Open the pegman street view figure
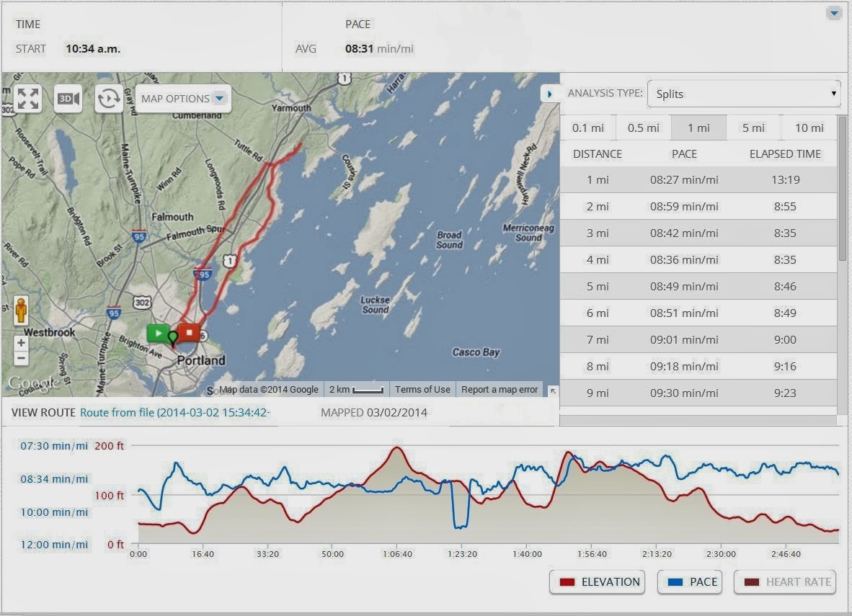 coord(21,311)
